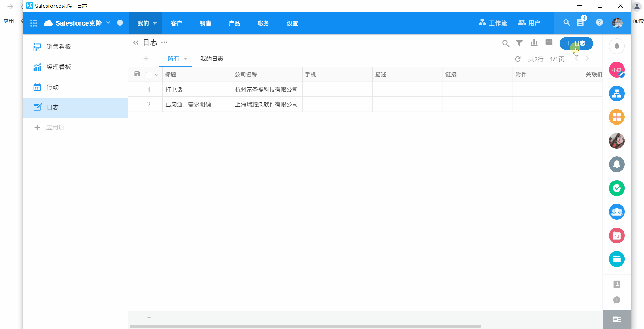Start a new chat with plus bubble icon
644x329 pixels.
[617, 300]
